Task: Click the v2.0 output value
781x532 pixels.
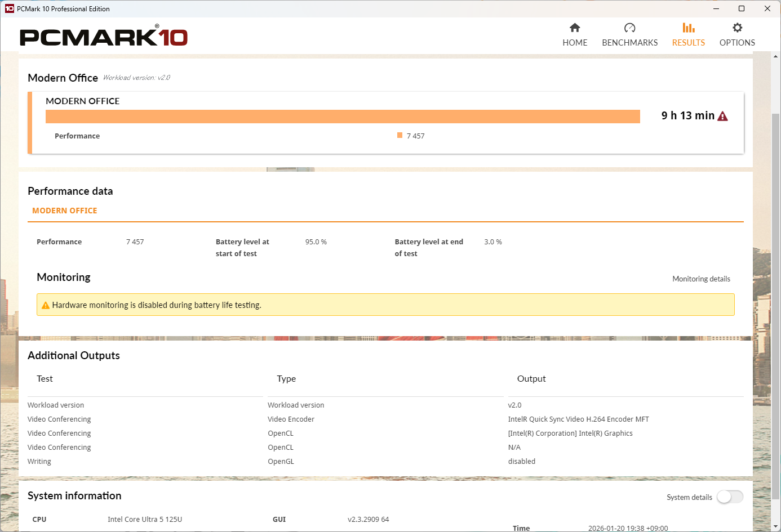Action: 515,405
